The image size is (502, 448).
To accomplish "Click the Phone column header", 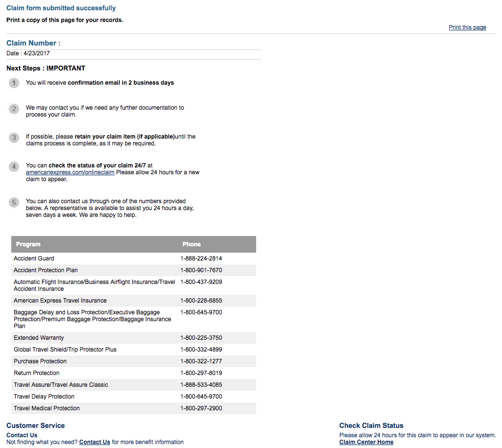I will click(x=191, y=244).
